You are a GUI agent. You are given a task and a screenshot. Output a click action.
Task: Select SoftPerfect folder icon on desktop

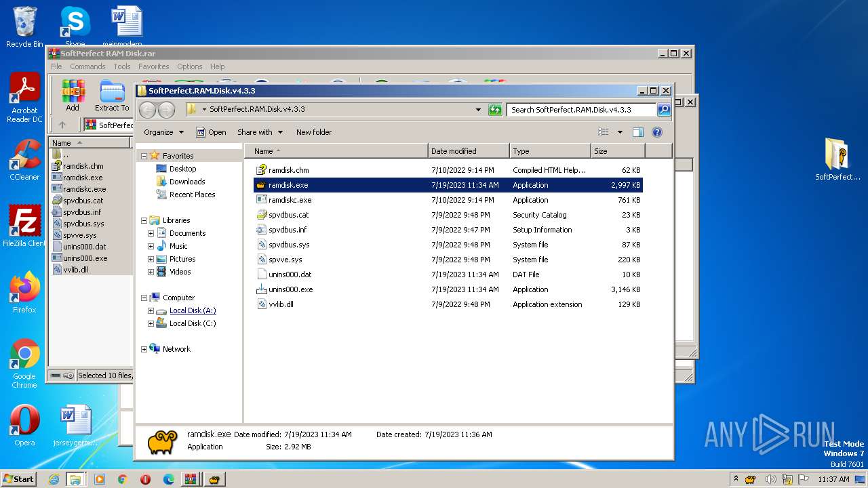coord(837,160)
